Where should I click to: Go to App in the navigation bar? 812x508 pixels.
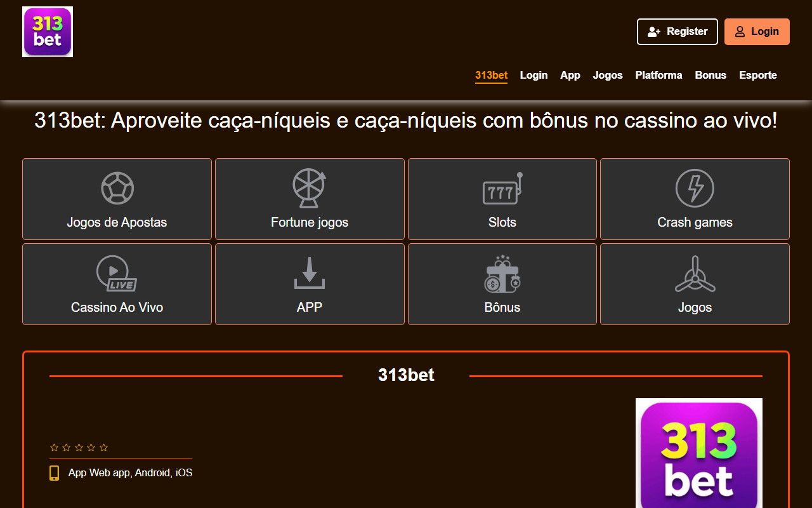[570, 75]
